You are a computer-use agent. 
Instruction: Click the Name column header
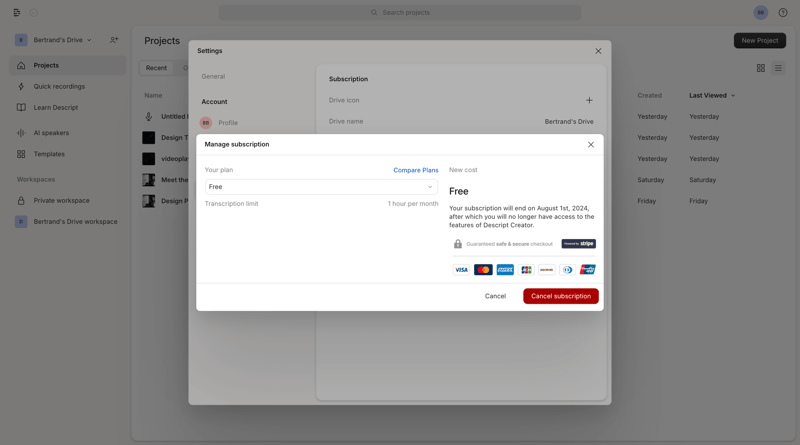(153, 95)
